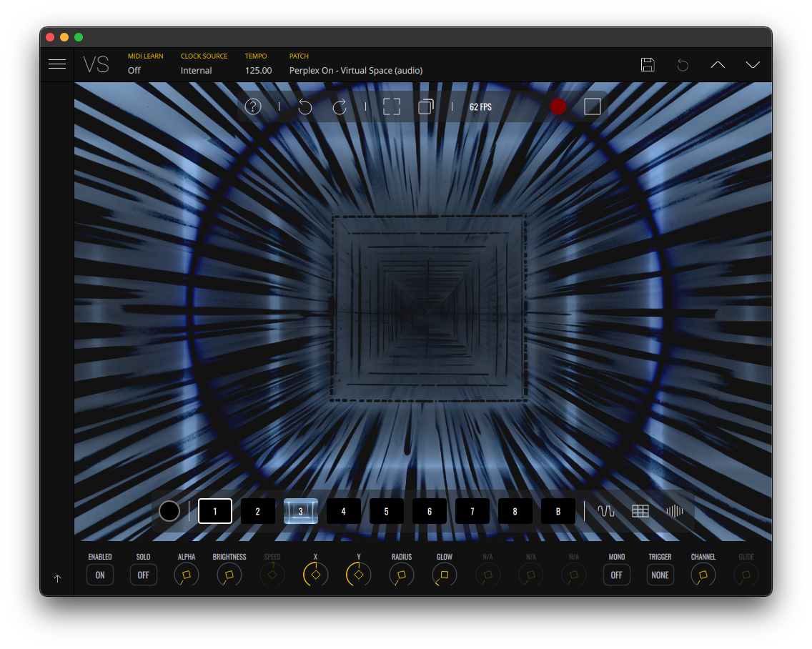Load next patch with down chevron
Screen dimensions: 812x649
coord(753,65)
